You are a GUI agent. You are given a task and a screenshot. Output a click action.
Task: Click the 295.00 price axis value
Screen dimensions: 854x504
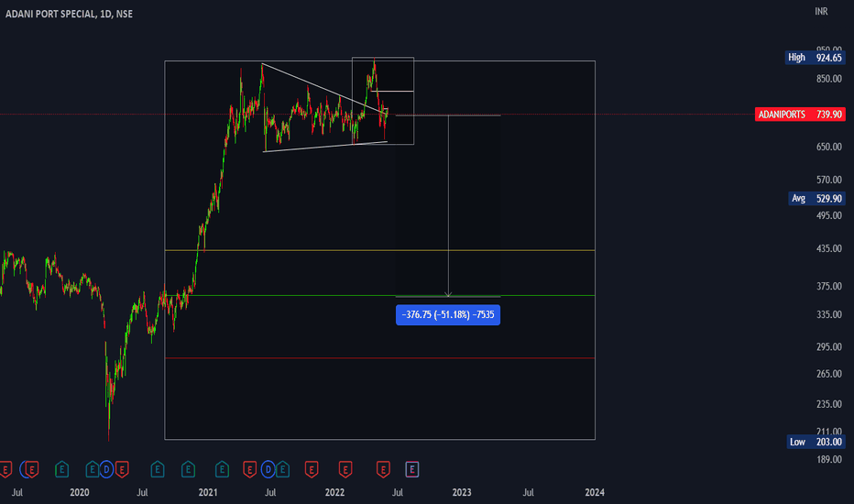click(829, 347)
